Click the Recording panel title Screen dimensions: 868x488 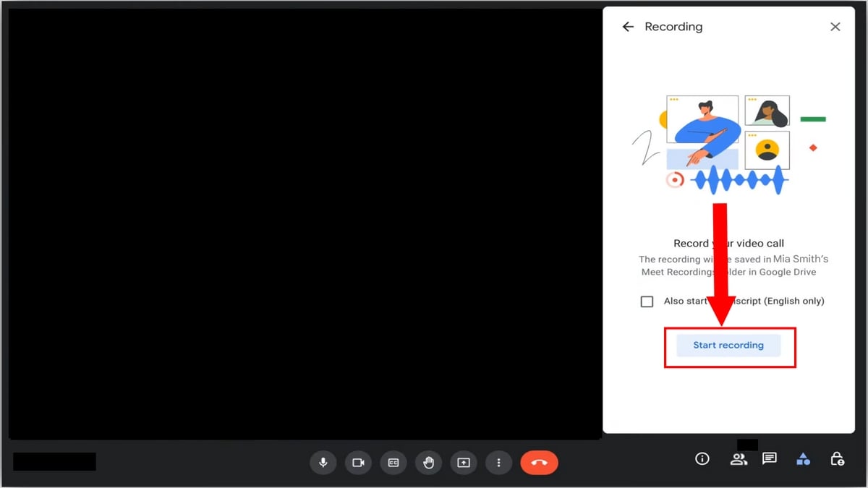tap(673, 27)
